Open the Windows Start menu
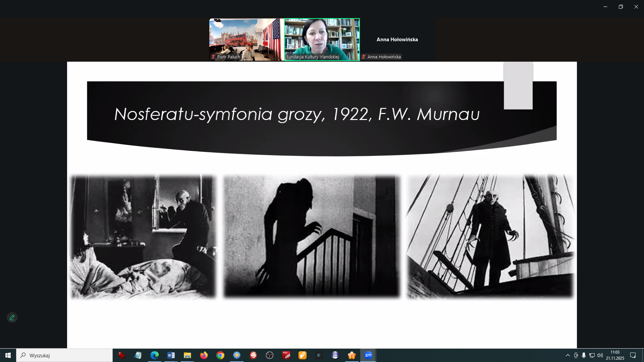This screenshot has width=644, height=362. click(8, 355)
